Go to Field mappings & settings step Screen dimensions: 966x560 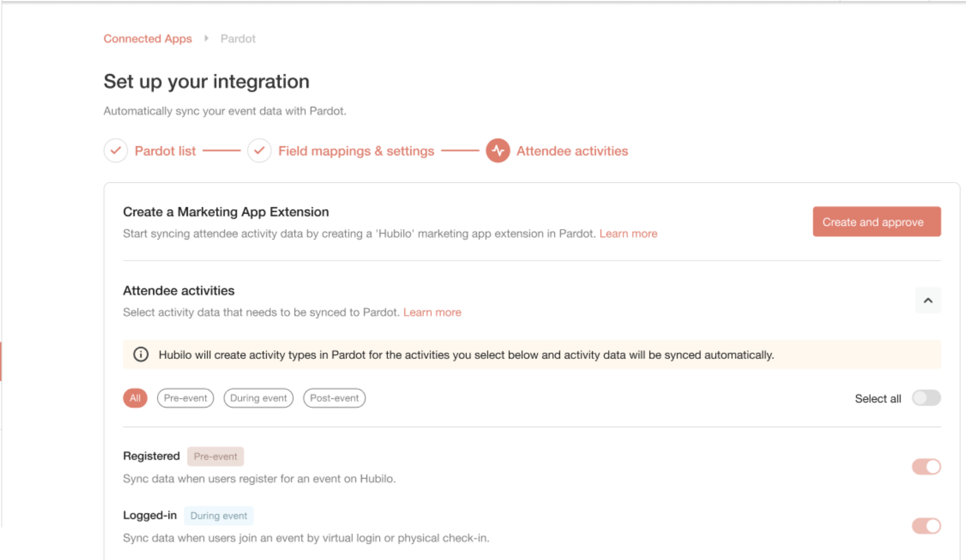click(356, 151)
